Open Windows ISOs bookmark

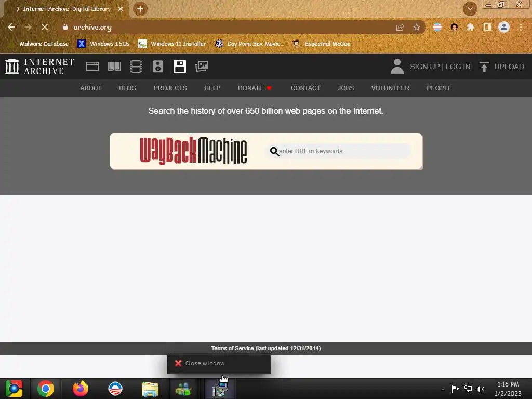[104, 44]
